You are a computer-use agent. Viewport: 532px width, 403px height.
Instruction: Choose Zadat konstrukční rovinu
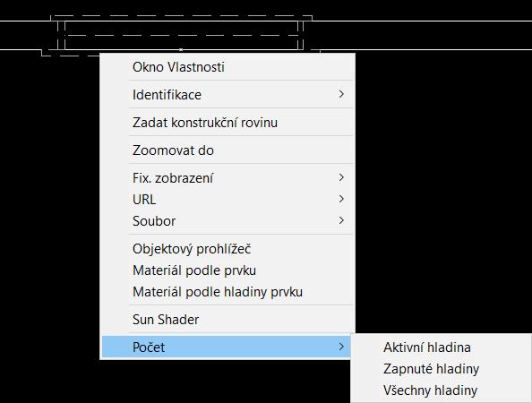[x=227, y=123]
